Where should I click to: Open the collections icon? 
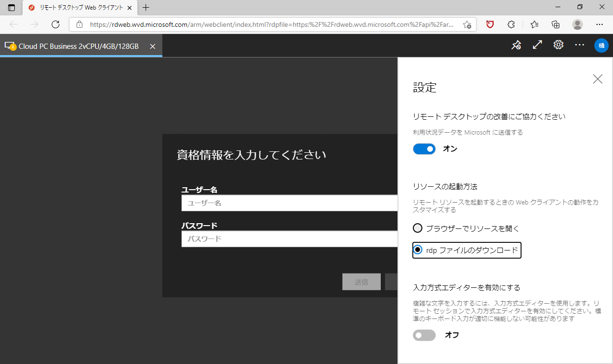tap(556, 24)
